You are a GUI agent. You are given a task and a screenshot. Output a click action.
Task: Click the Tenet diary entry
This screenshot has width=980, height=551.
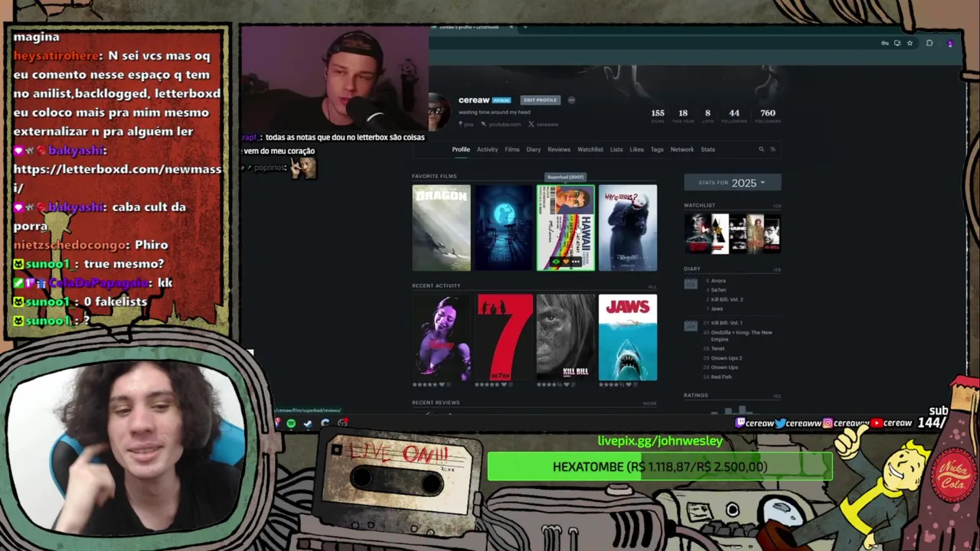tap(717, 349)
